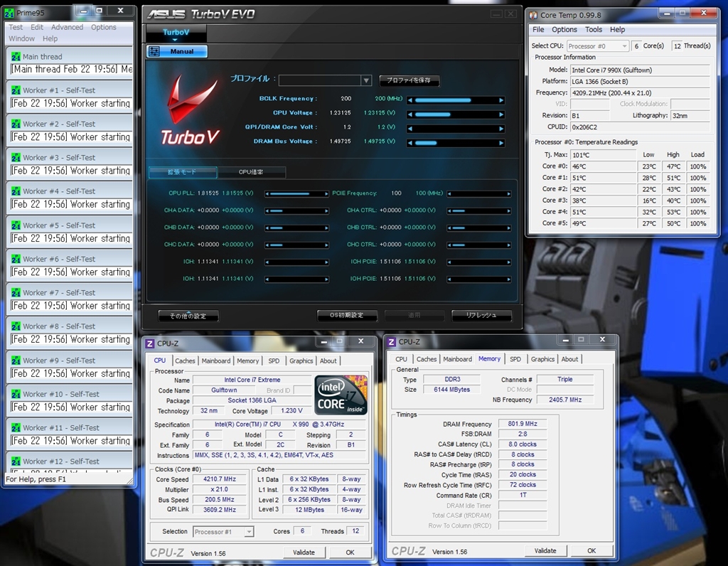Click the その他の設定 button in TurboV
The image size is (728, 566).
[x=188, y=316]
